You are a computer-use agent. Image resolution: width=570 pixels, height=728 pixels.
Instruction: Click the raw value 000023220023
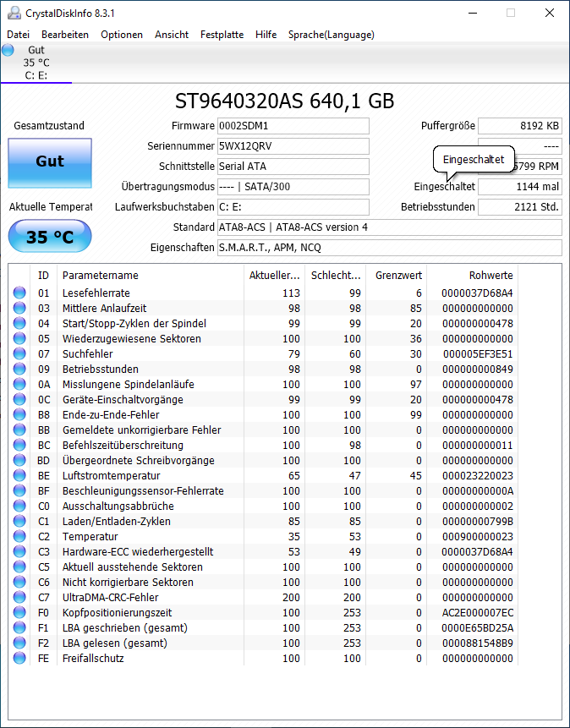point(478,475)
